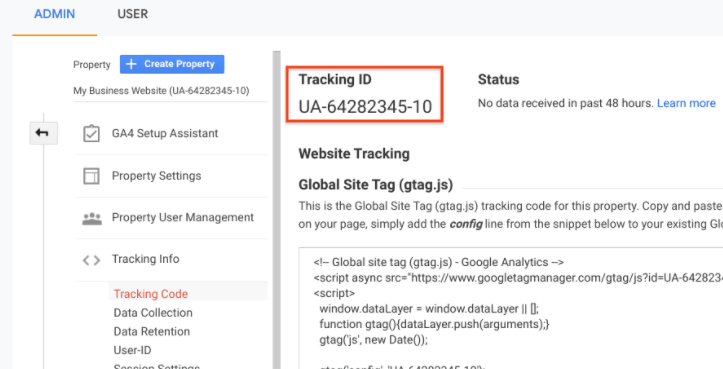Click the Create Property button
Screen dimensions: 723x369
[x=172, y=64]
